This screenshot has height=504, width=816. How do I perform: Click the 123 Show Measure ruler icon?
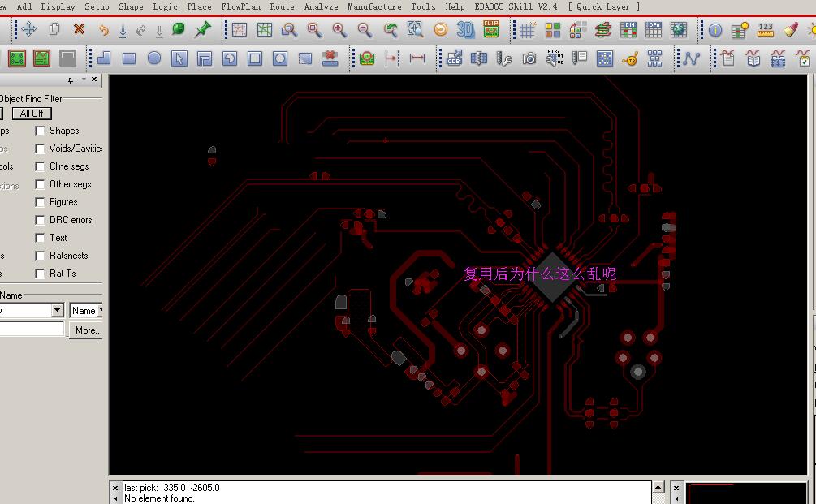(765, 30)
